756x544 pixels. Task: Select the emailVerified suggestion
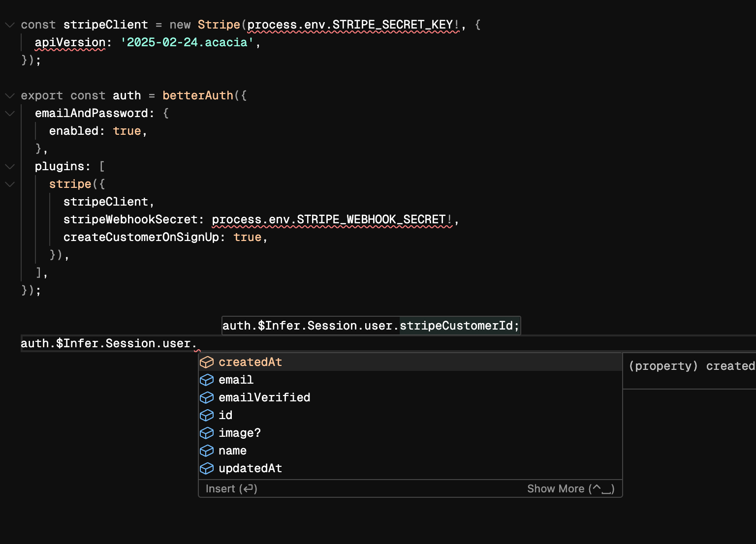pos(264,398)
